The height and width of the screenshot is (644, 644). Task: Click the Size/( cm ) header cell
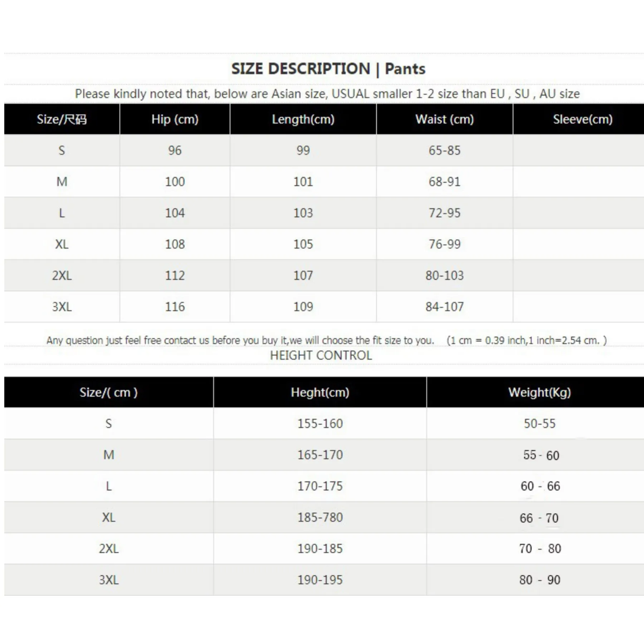point(108,392)
